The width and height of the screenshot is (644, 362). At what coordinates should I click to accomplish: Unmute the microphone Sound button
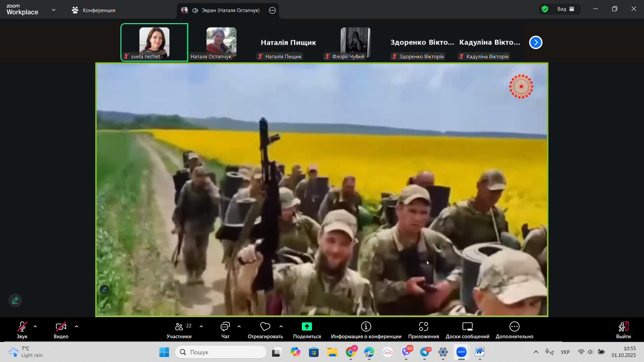click(x=22, y=327)
